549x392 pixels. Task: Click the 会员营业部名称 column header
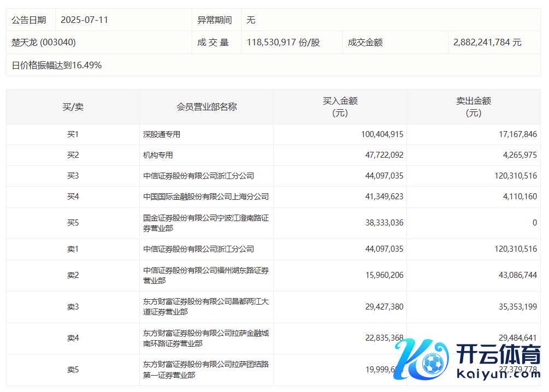[206, 107]
